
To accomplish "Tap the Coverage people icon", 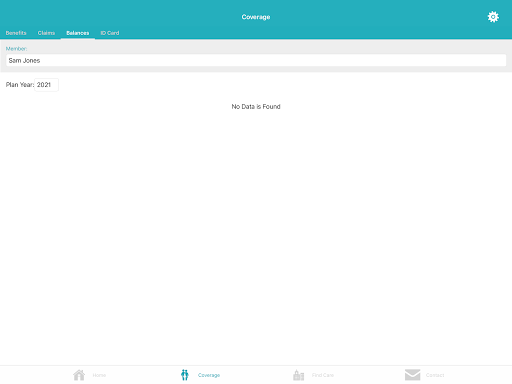I will coord(185,375).
